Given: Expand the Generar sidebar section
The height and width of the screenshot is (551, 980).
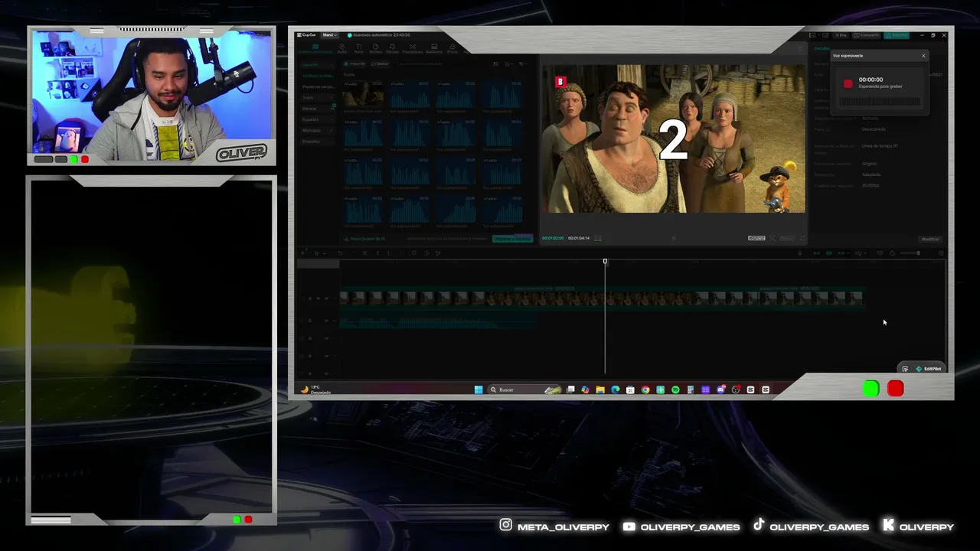Looking at the screenshot, I should tap(316, 109).
